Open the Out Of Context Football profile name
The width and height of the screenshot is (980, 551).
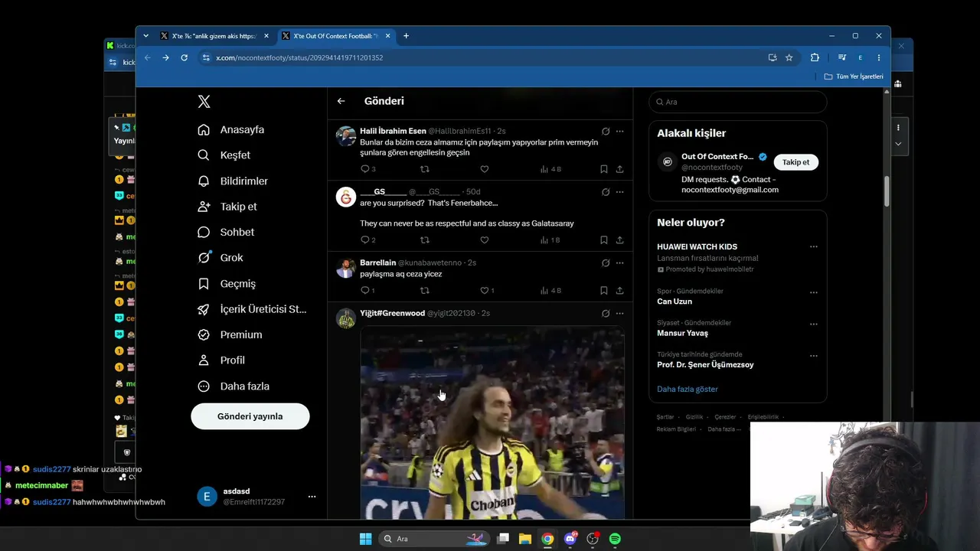click(717, 157)
